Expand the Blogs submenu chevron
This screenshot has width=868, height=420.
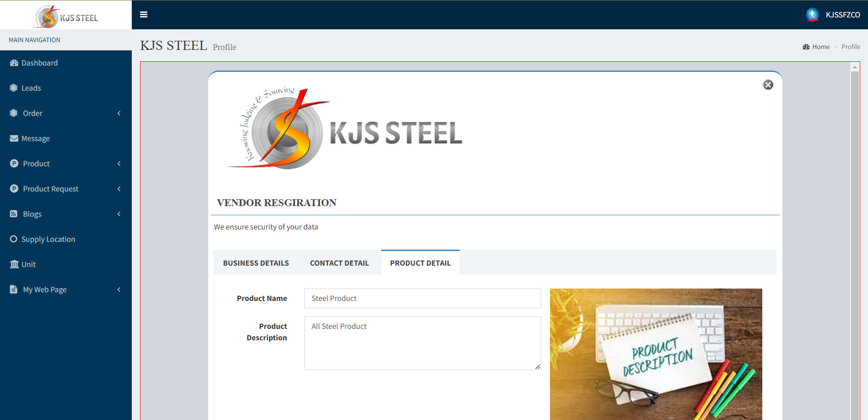click(x=119, y=214)
